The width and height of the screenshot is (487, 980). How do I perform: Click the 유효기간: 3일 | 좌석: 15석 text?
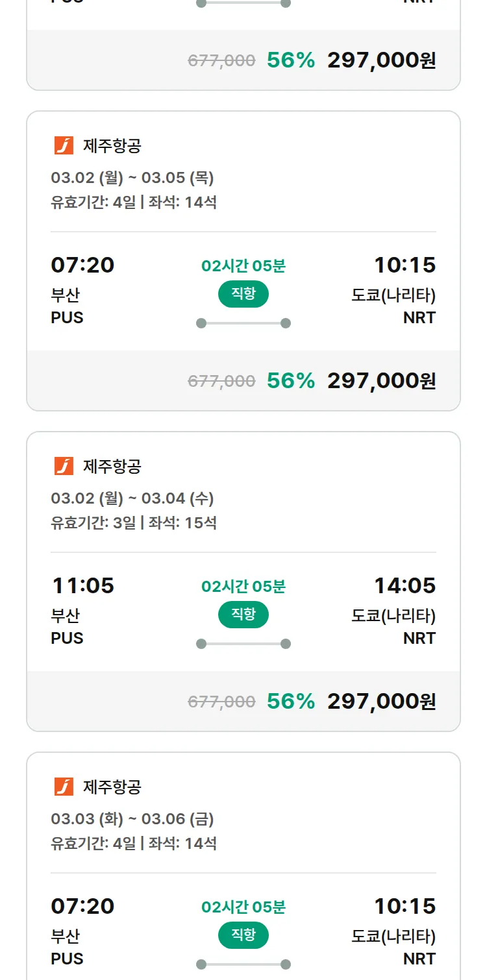pyautogui.click(x=134, y=523)
